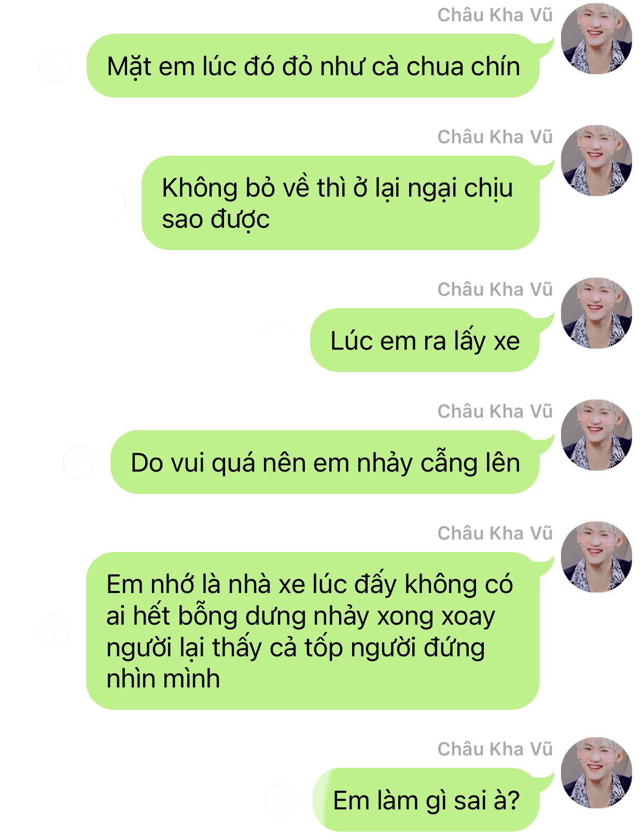Click faint plus icon left of 'Mặt em lúc đó'
The width and height of the screenshot is (644, 840).
point(54,66)
